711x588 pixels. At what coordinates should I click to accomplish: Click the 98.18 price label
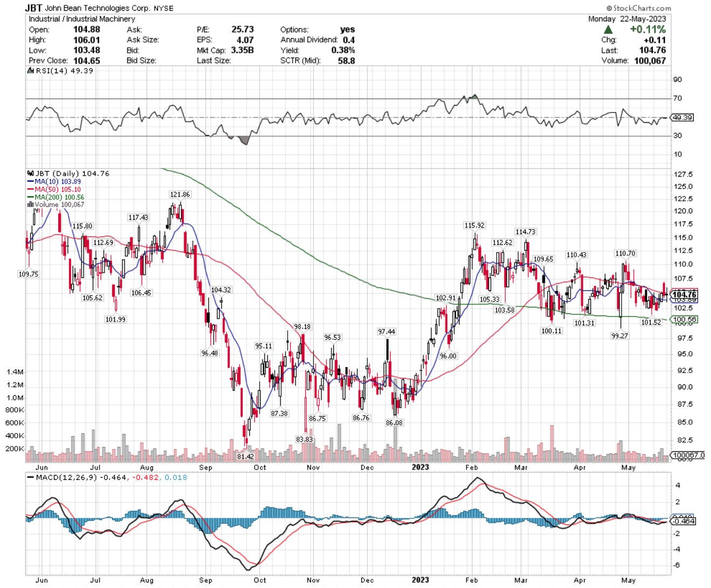(302, 326)
